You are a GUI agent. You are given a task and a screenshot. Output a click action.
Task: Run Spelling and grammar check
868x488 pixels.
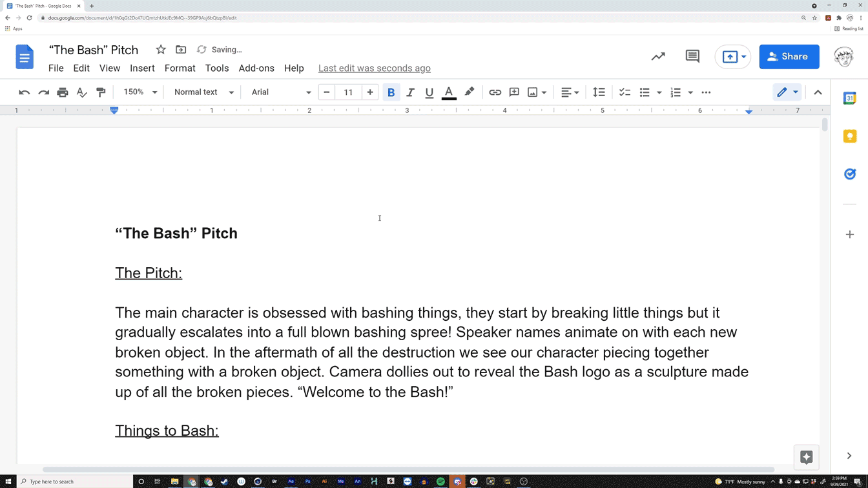tap(81, 92)
